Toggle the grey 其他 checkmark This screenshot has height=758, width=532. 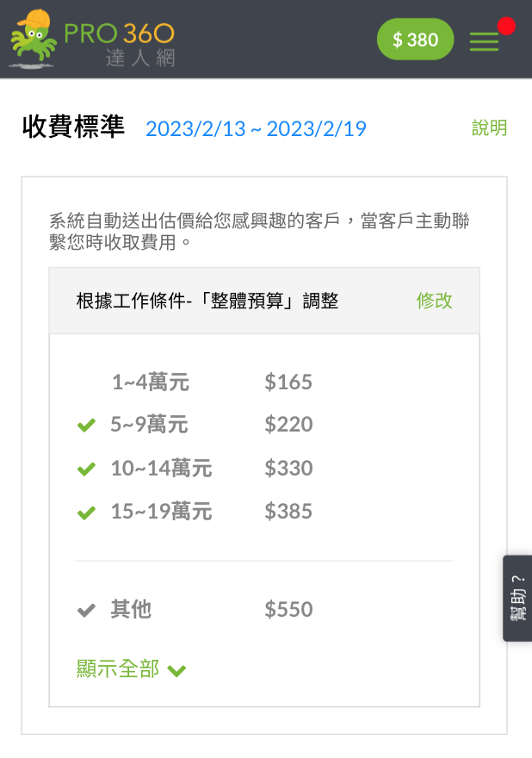(x=86, y=611)
